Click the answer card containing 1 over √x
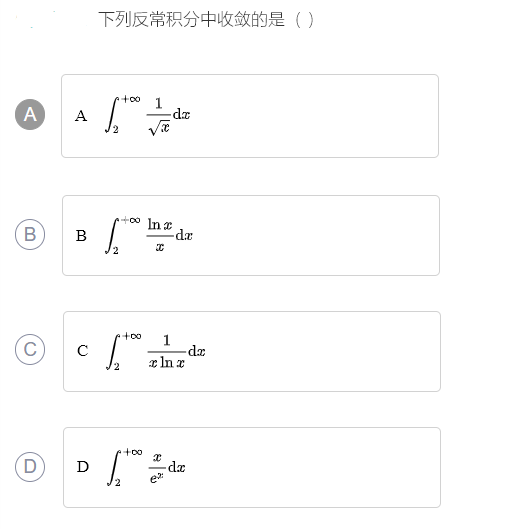The image size is (514, 529). pos(250,116)
